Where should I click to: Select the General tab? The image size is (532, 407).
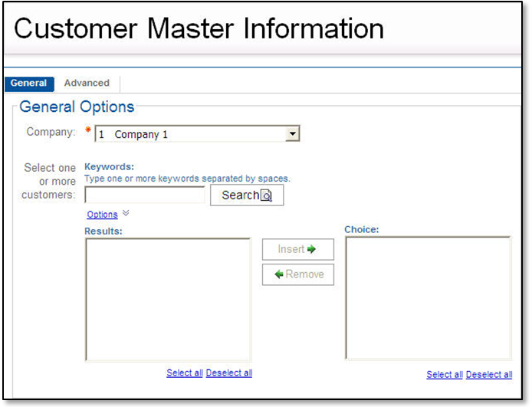pos(29,83)
